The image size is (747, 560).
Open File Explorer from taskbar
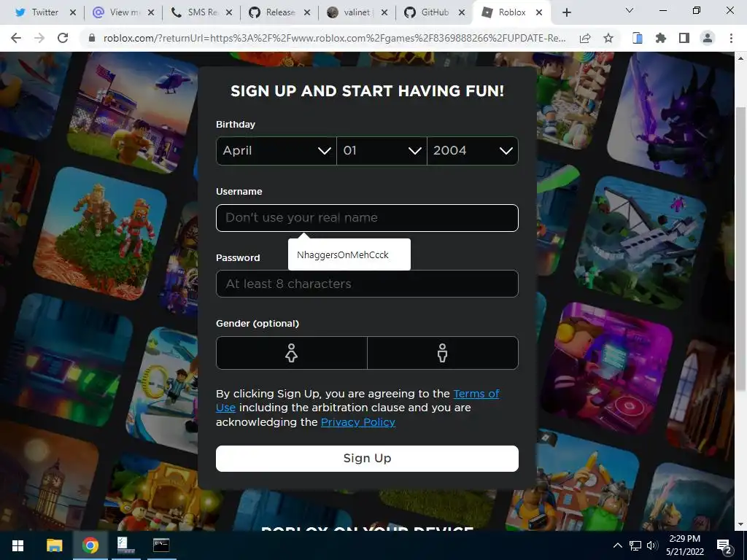pyautogui.click(x=54, y=545)
